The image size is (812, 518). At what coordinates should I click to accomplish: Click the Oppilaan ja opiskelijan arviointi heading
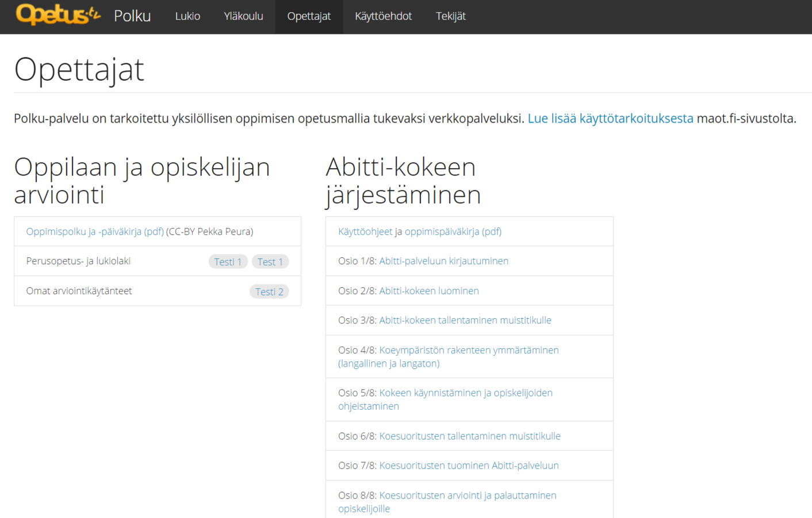[x=142, y=181]
